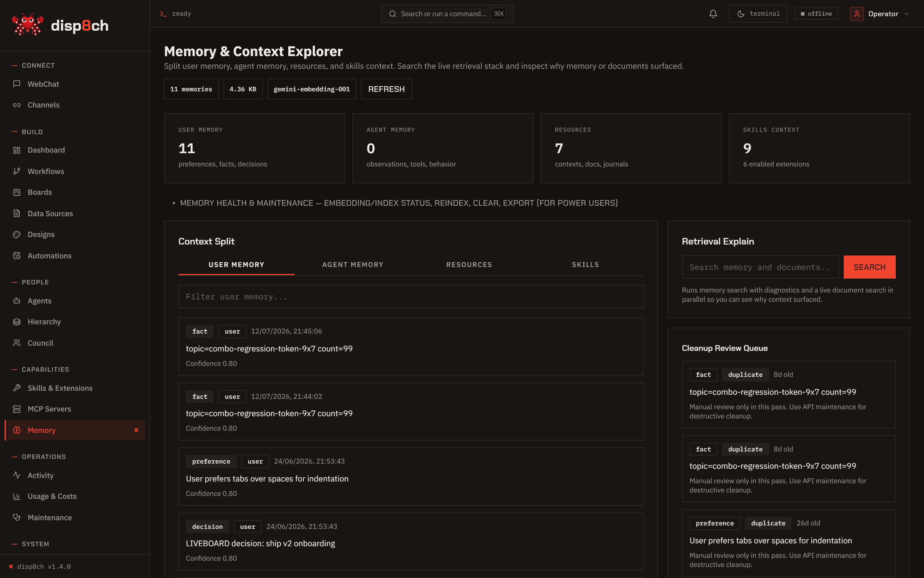Click the Skills & Extensions wrench icon
The image size is (924, 578).
(17, 388)
